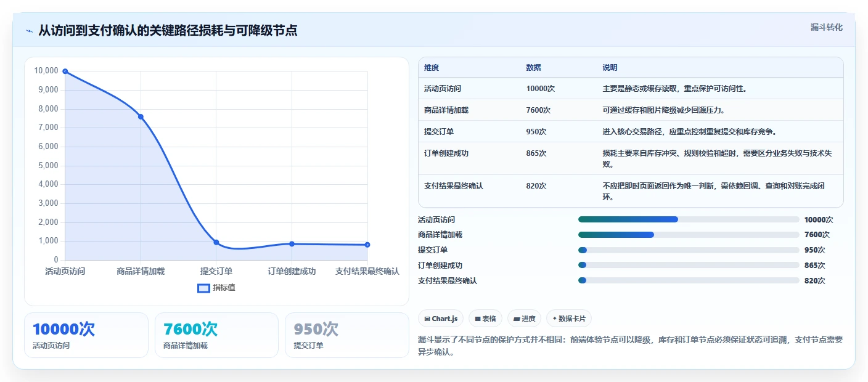This screenshot has width=868, height=382.
Task: Click the 订单创建成功 data point on the chart
Action: (292, 244)
